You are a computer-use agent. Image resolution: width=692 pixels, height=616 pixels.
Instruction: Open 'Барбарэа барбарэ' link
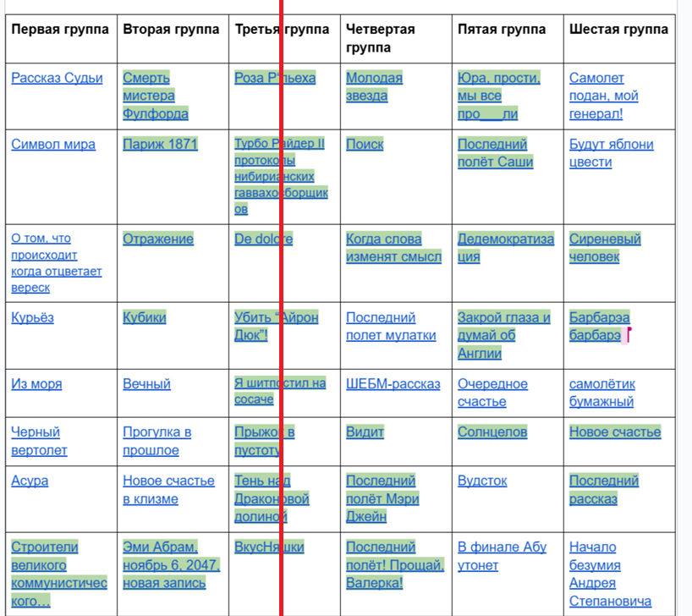599,327
